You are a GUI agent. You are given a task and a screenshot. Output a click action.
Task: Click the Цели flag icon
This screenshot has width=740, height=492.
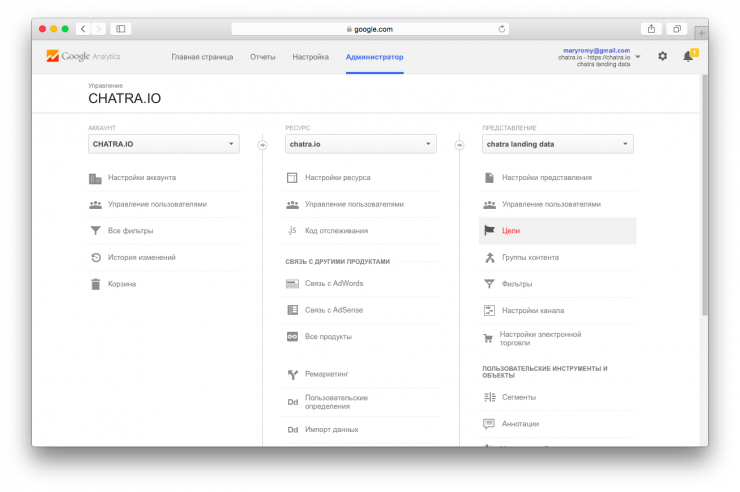tap(489, 231)
